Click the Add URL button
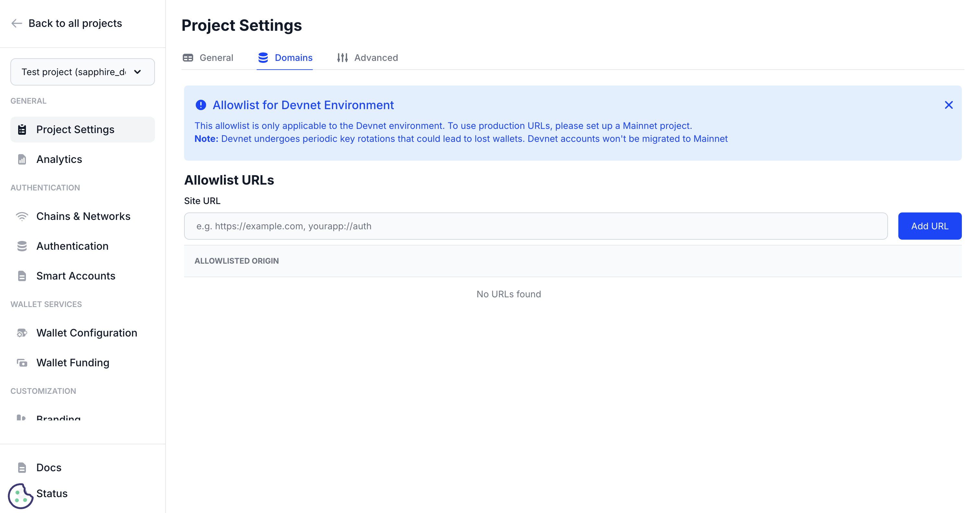Viewport: 980px width, 513px height. 930,226
